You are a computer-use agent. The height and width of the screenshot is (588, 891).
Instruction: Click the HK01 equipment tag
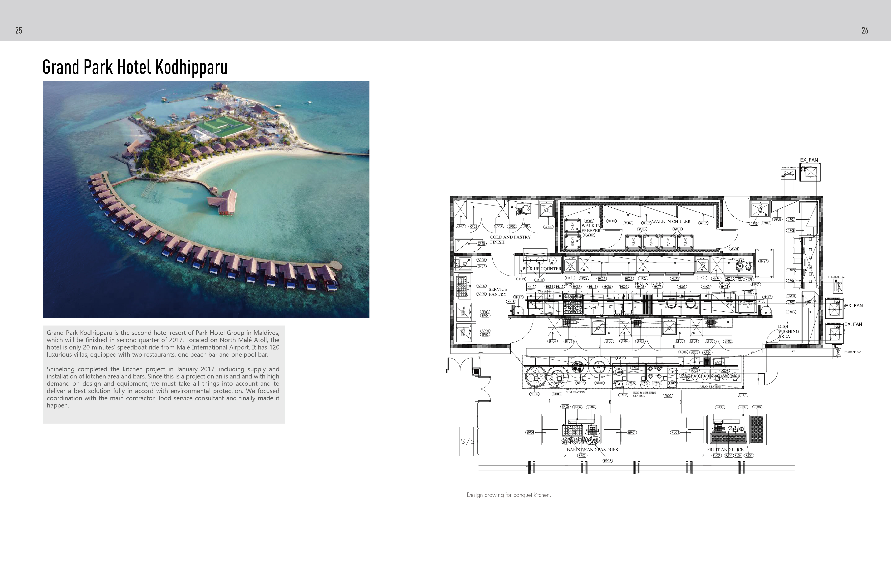tap(756, 284)
